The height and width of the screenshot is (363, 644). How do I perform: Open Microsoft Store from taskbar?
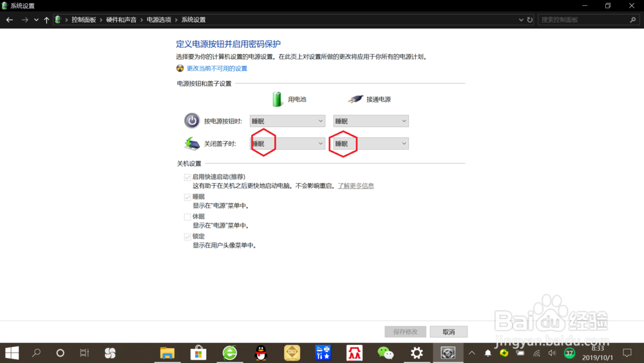(x=198, y=353)
